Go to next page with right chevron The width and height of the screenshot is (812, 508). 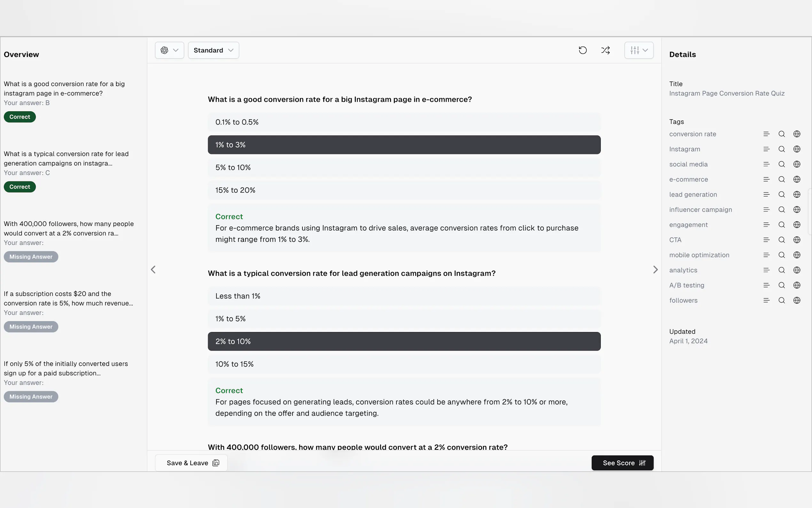[655, 269]
